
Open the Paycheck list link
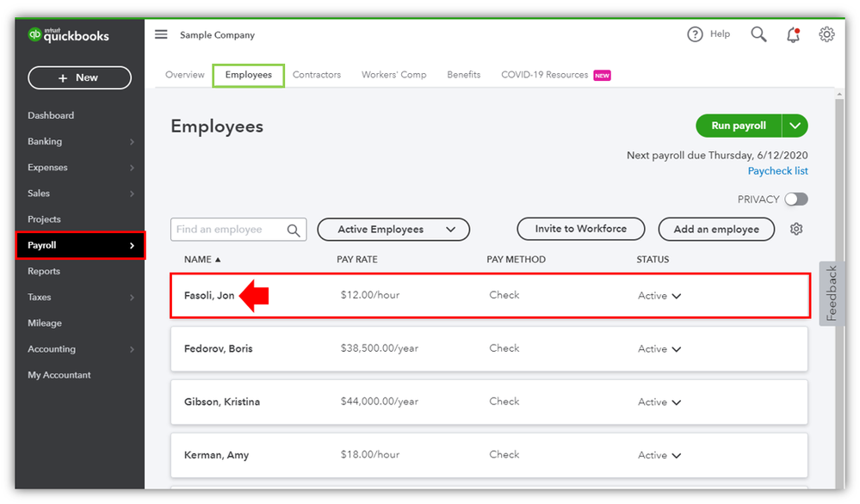tap(777, 171)
